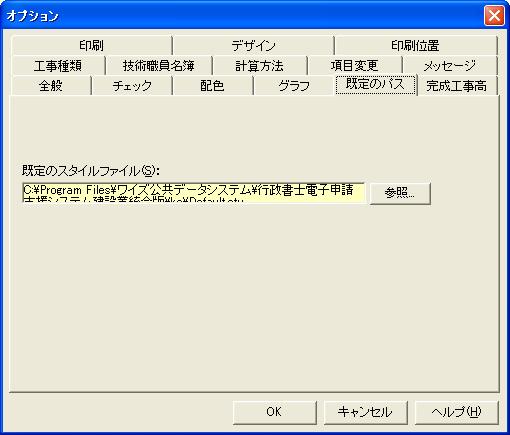The width and height of the screenshot is (510, 435).
Task: Select the 印刷位置 tab
Action: click(415, 45)
